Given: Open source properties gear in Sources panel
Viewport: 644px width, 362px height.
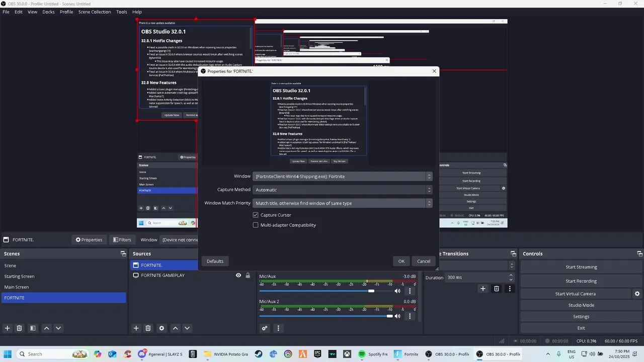Looking at the screenshot, I should tap(162, 328).
